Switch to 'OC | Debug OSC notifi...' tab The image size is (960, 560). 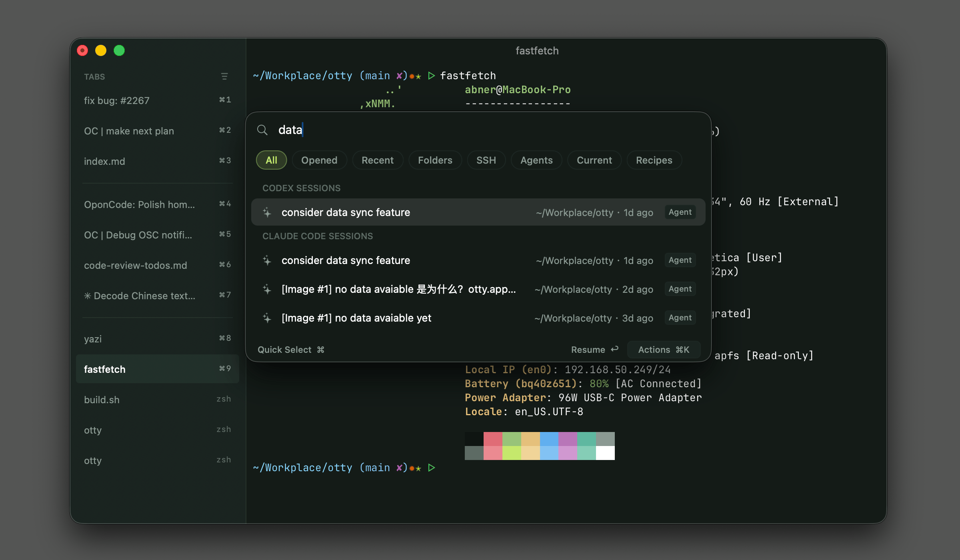[x=158, y=235]
